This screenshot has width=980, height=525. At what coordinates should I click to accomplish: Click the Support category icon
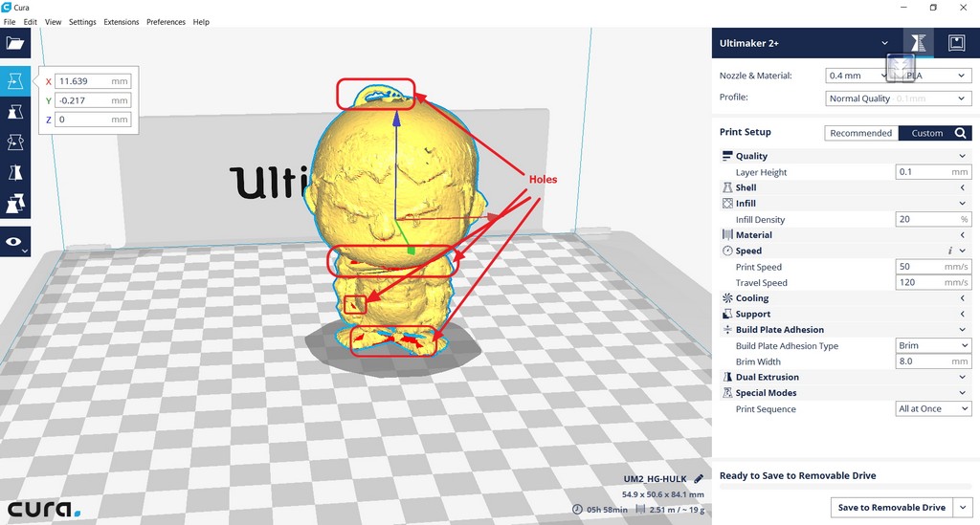(x=727, y=314)
